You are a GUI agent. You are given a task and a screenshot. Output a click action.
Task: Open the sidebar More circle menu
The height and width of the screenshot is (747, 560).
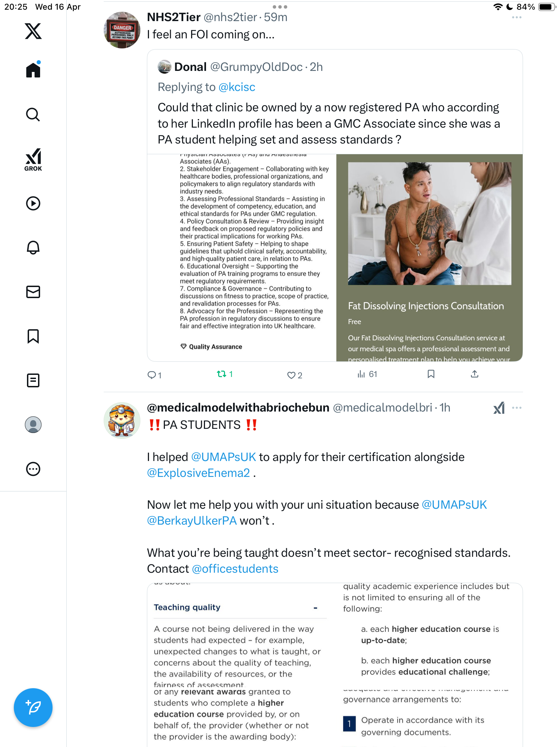click(33, 469)
